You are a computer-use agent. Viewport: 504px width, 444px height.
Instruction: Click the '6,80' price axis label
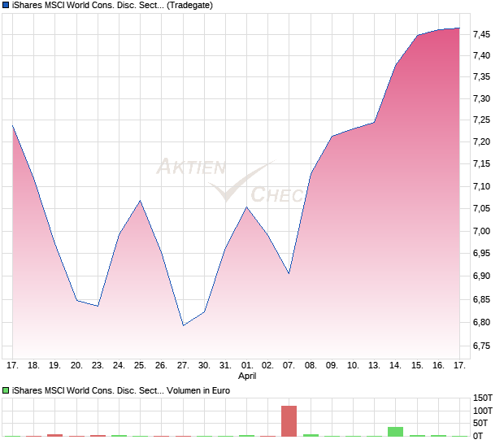coord(481,322)
